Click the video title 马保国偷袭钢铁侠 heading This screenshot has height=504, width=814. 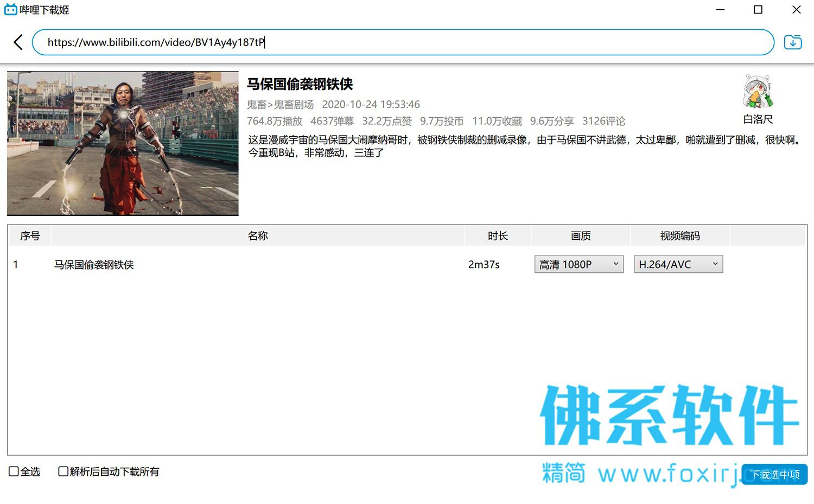[x=300, y=84]
